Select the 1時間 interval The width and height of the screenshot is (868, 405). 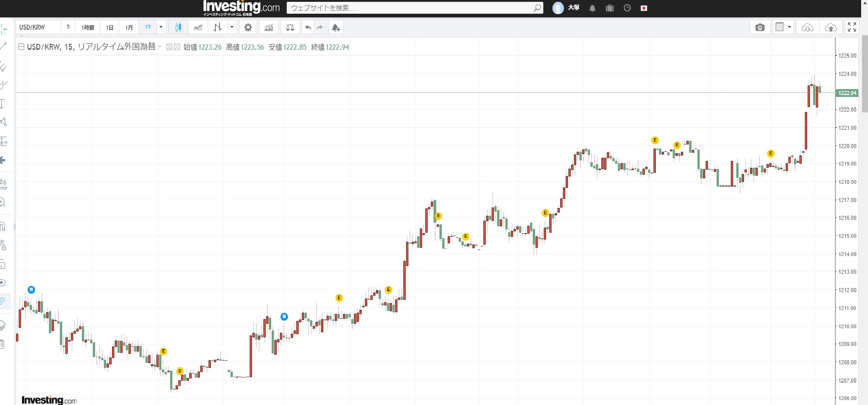click(x=88, y=27)
